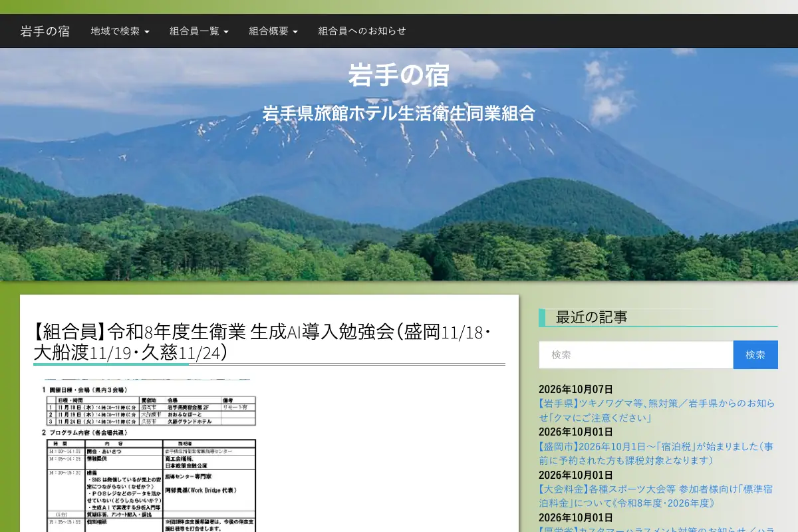
Task: Open the 組合員へのお知らせ menu item
Action: click(362, 31)
